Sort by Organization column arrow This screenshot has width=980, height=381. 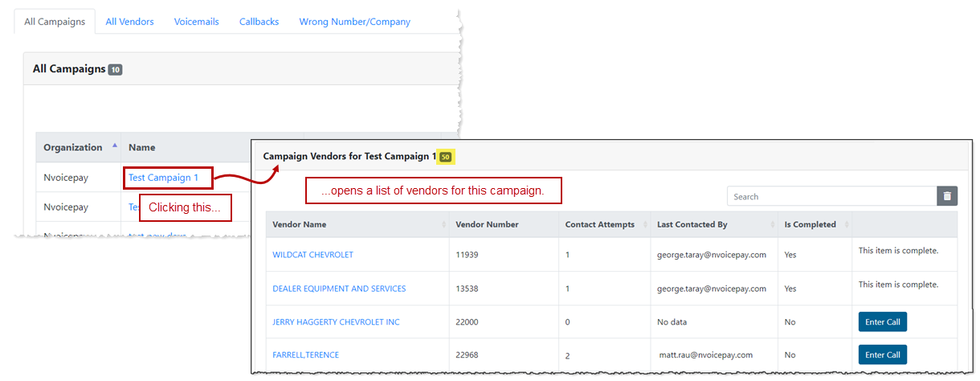pos(114,145)
